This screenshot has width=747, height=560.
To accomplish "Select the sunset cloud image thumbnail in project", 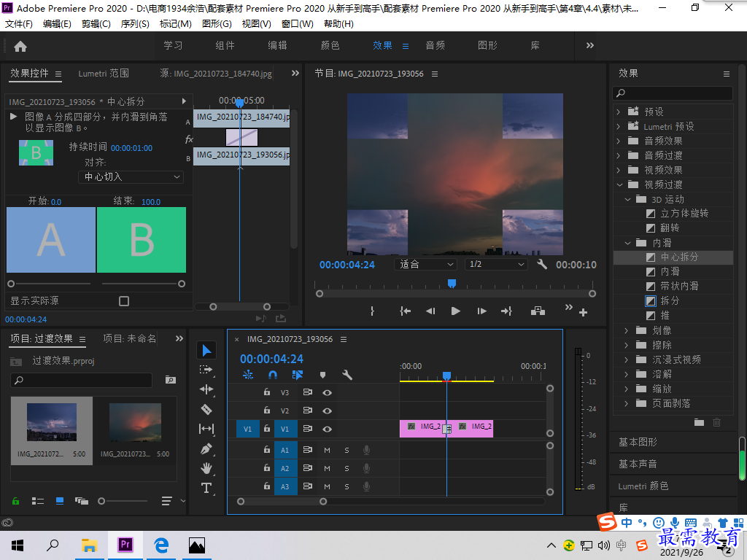I will click(135, 423).
